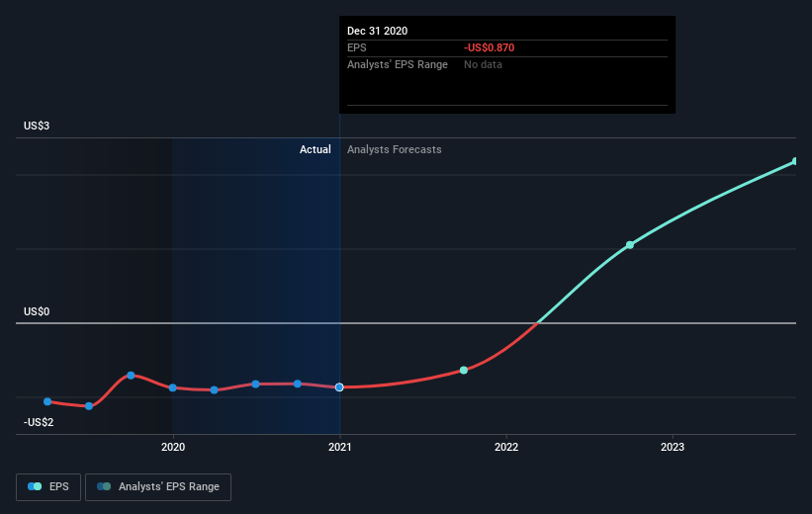812x514 pixels.
Task: Click the EPS data point at the 2020 line
Action: coord(173,387)
